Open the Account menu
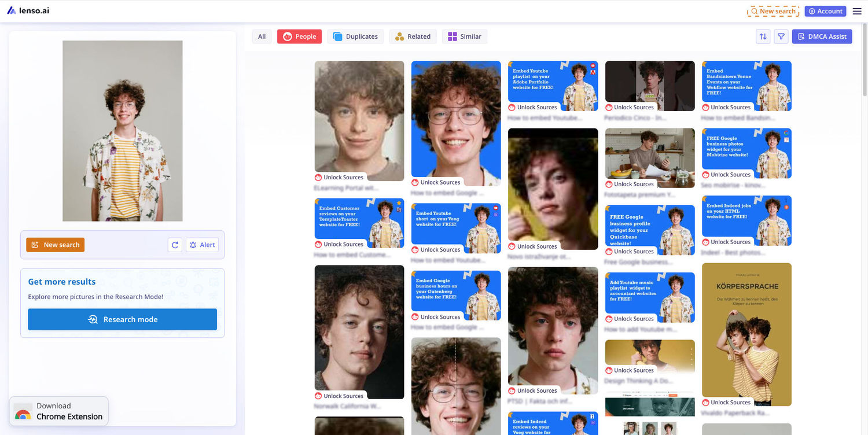 (825, 11)
